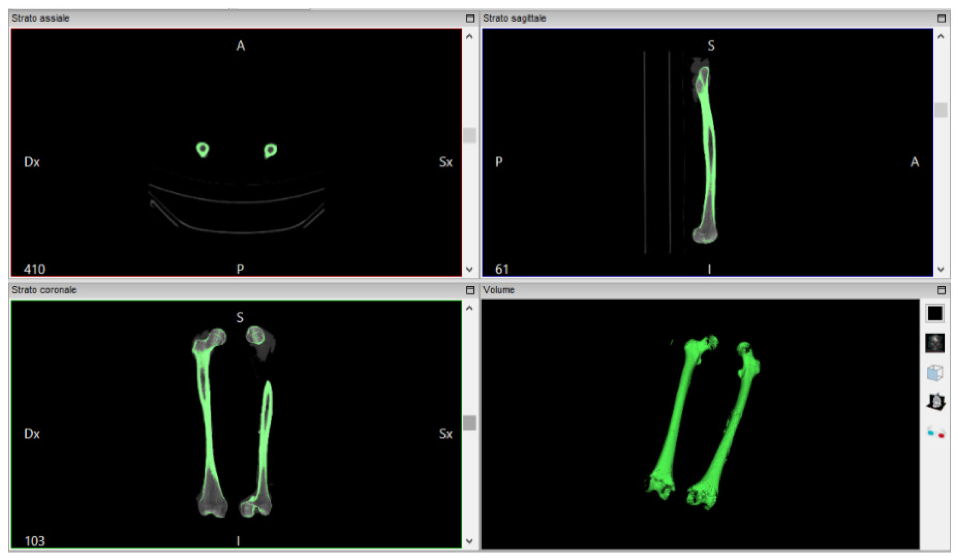Click the black background color swatch in Volume panel

(935, 313)
